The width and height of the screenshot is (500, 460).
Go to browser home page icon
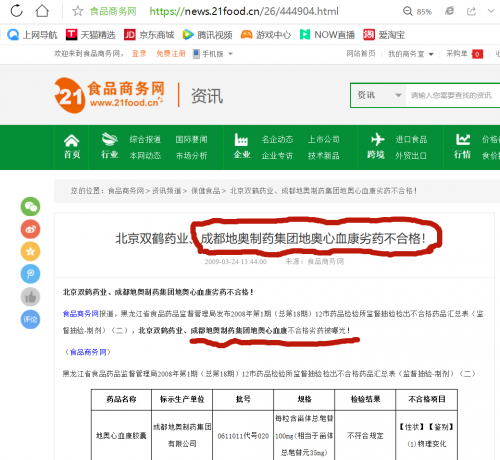click(42, 11)
